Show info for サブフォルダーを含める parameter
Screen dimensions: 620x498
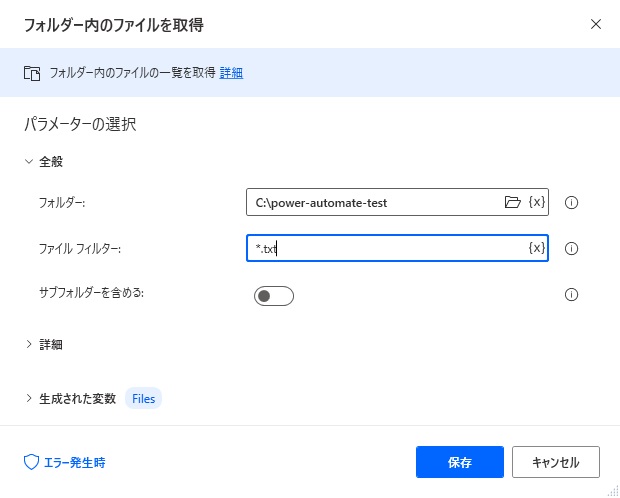(571, 294)
